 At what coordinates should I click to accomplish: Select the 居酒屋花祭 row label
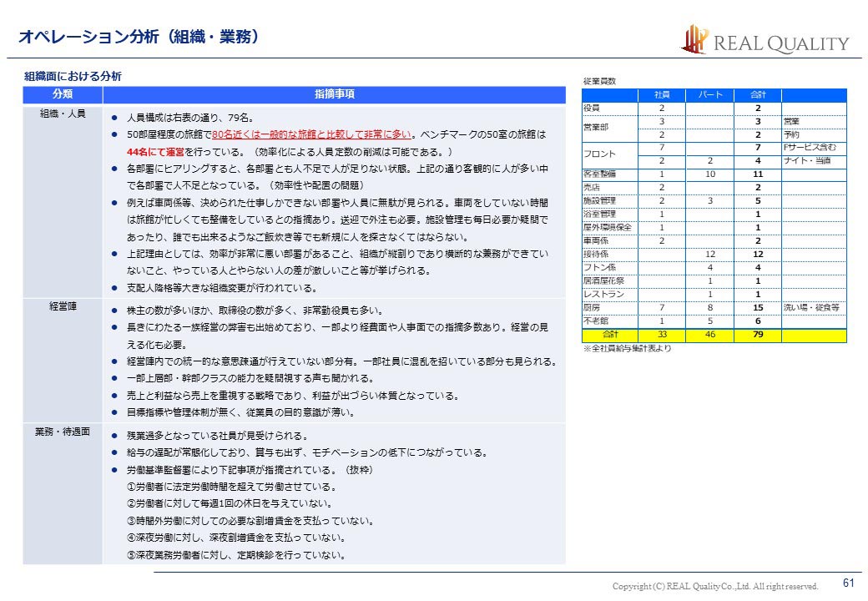click(x=604, y=280)
